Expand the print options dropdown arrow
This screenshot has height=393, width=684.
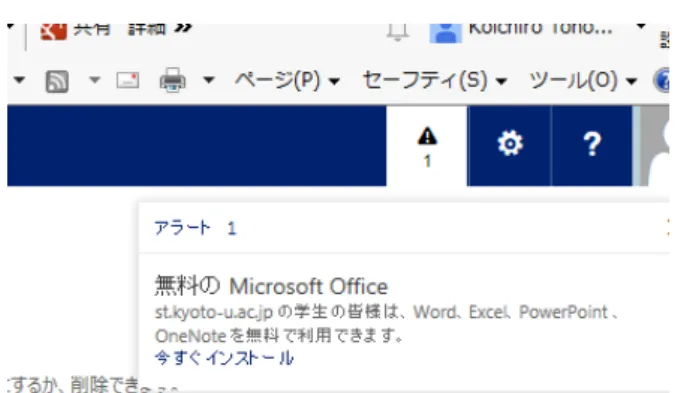click(209, 80)
